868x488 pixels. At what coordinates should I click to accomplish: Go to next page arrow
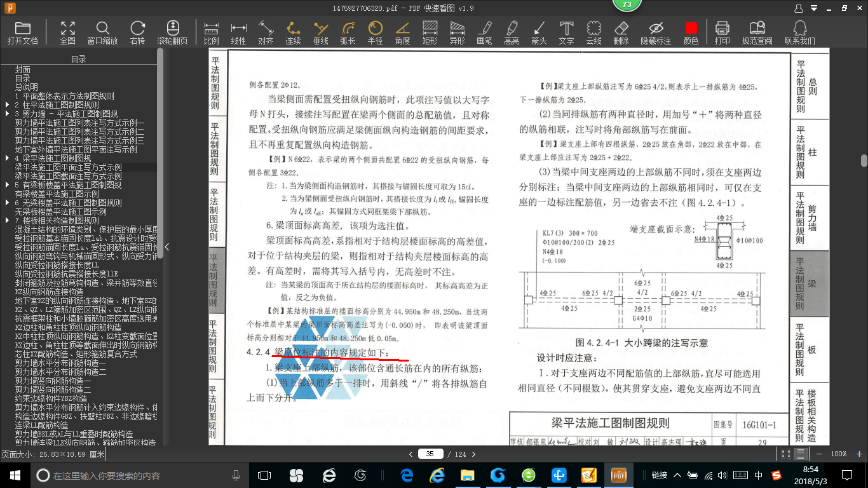[x=473, y=454]
